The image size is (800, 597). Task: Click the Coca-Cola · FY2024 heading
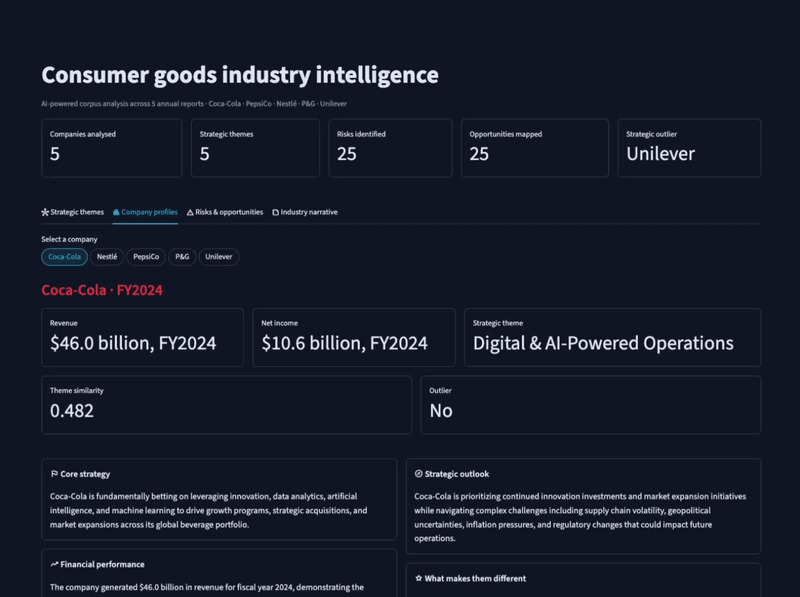[102, 290]
